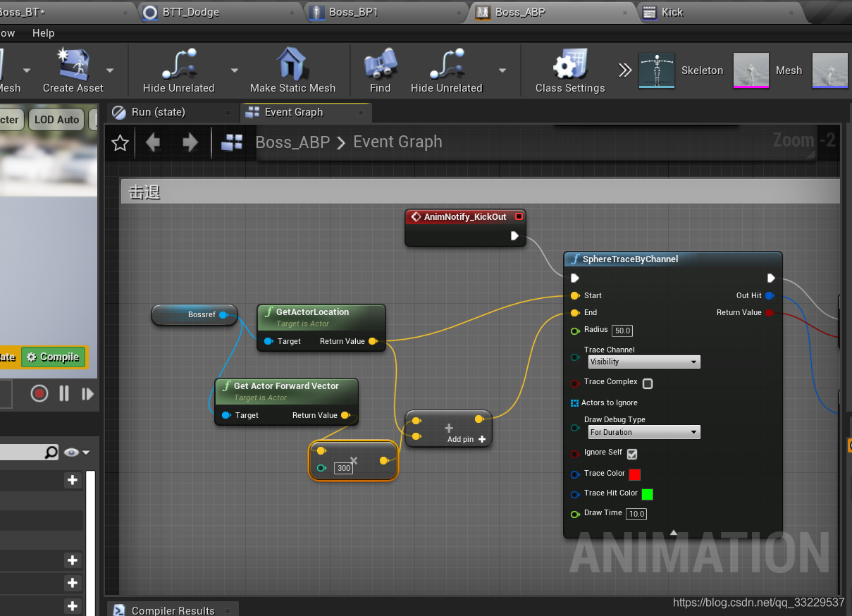Click Hide Unrelated icon next to Find
The height and width of the screenshot is (616, 852).
tap(446, 65)
